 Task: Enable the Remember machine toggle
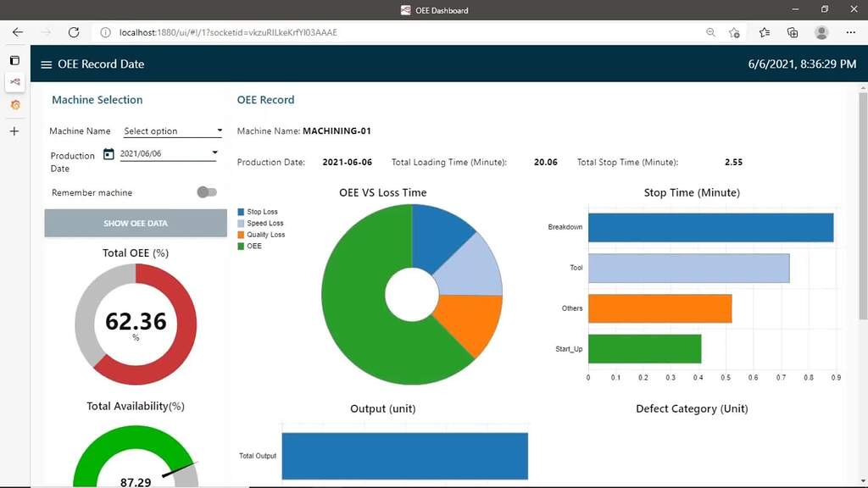pos(207,192)
